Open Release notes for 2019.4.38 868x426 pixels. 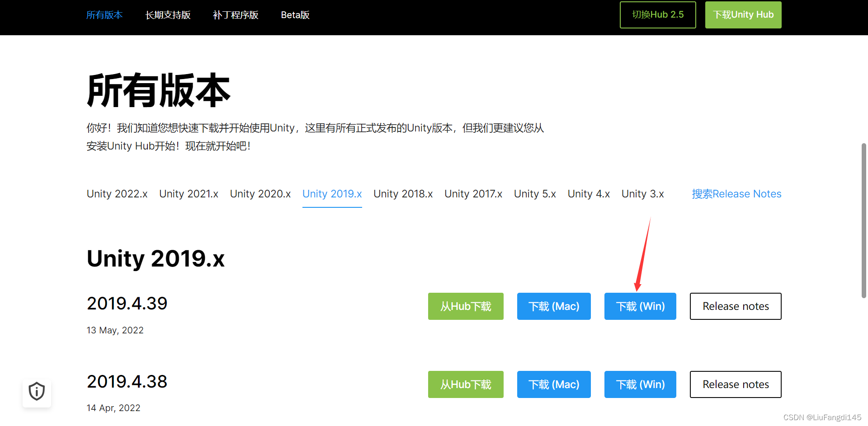[736, 384]
